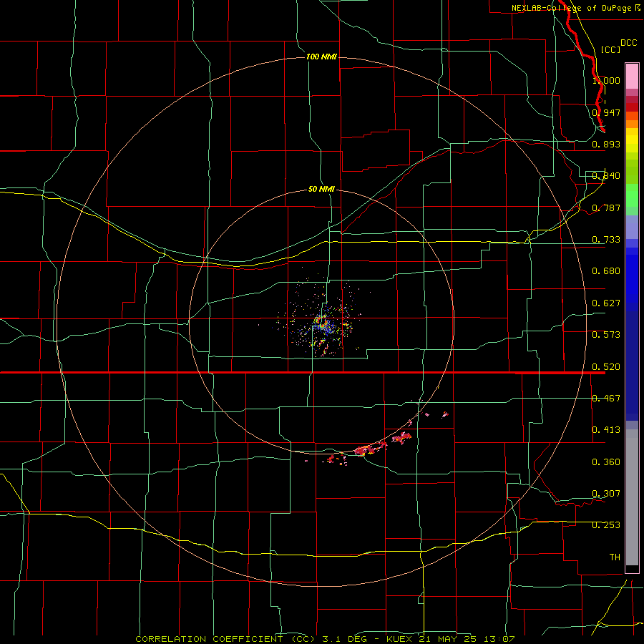Select the 0.520 color scale value
644x644 pixels.
point(606,367)
